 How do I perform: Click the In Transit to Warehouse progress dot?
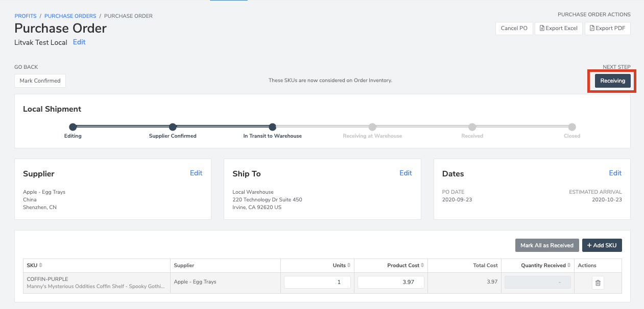point(272,127)
